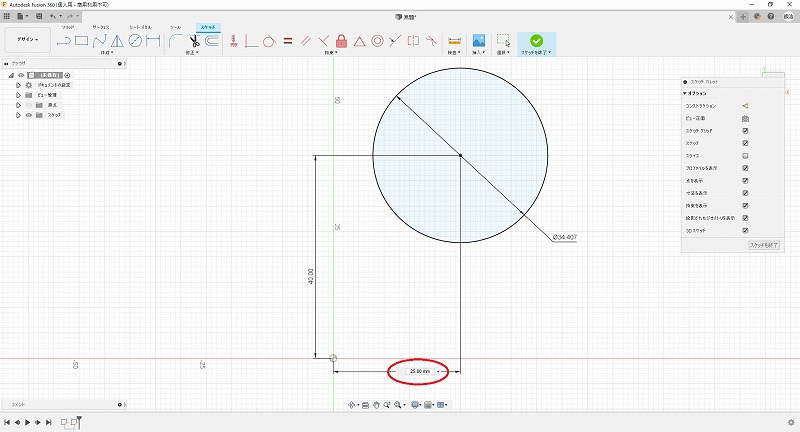Select the Concentric constraint icon
800x432 pixels.
pos(377,41)
